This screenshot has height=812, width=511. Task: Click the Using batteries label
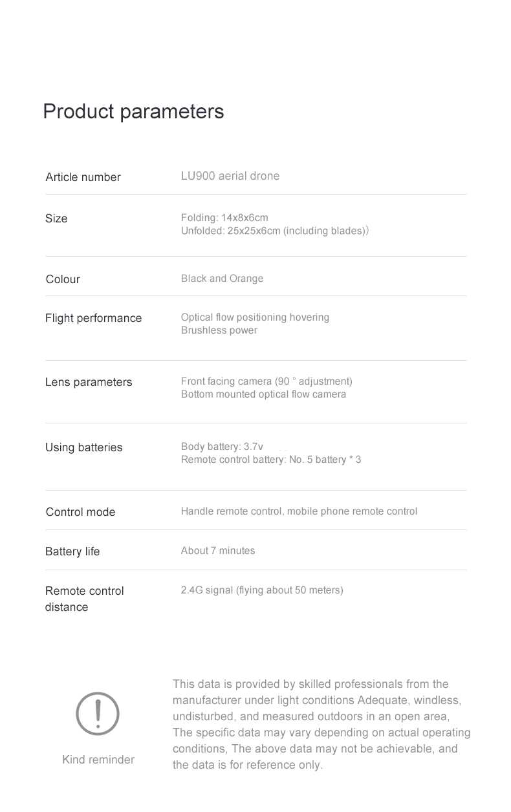coord(83,447)
